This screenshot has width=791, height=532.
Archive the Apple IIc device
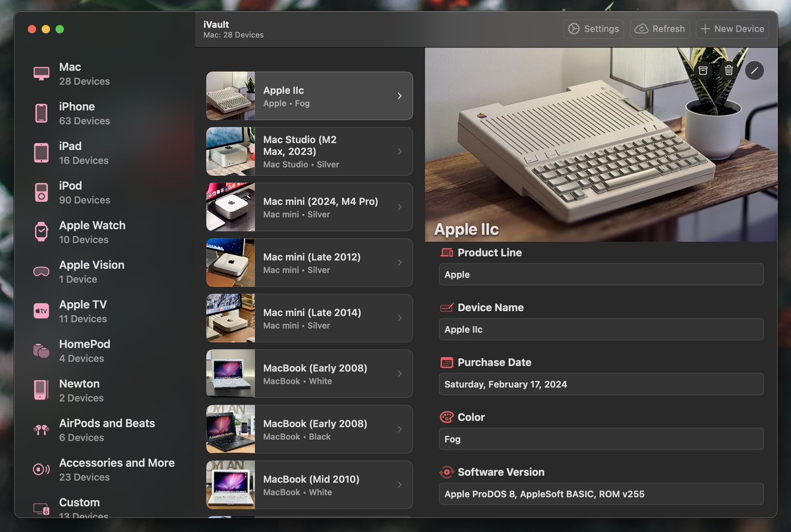click(x=703, y=70)
